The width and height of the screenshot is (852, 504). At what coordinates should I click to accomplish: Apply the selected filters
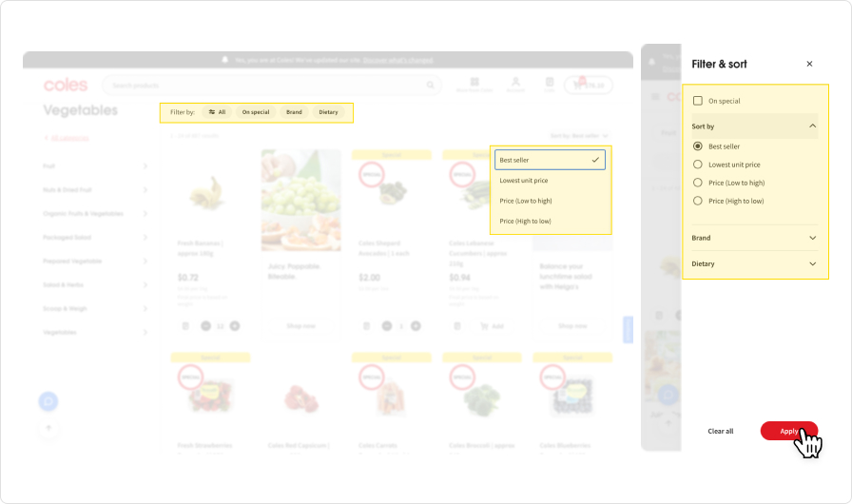[789, 431]
